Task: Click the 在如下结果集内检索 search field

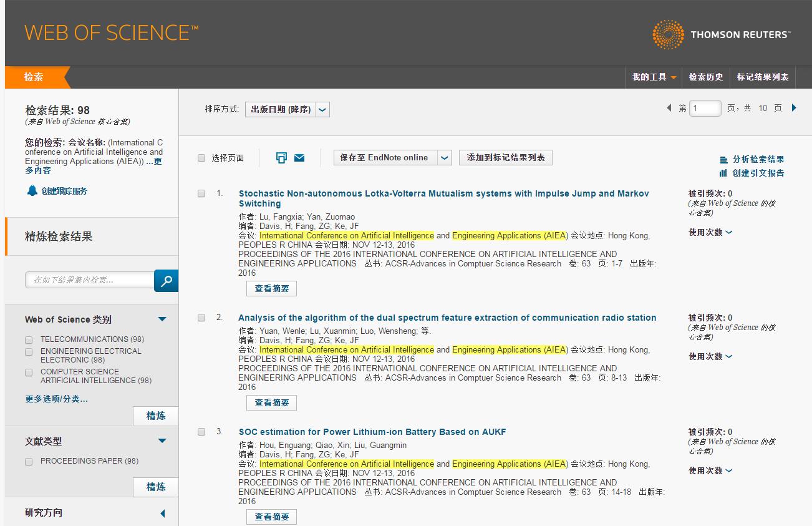Action: pyautogui.click(x=90, y=281)
